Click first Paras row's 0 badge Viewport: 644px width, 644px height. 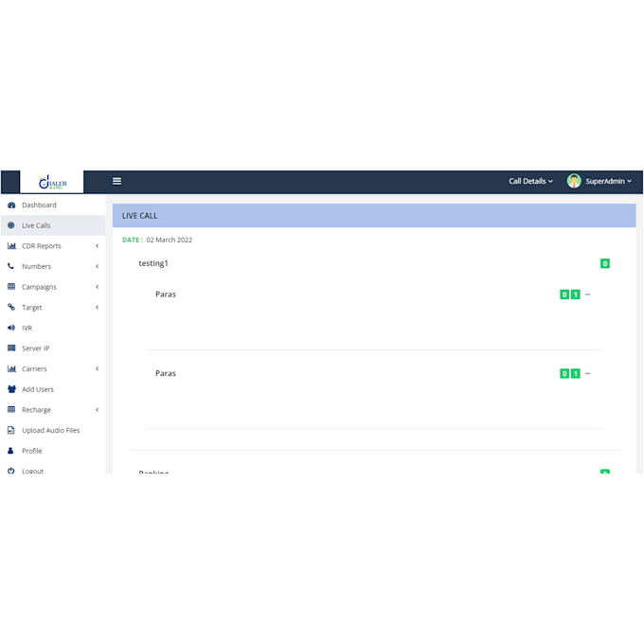[x=564, y=295]
